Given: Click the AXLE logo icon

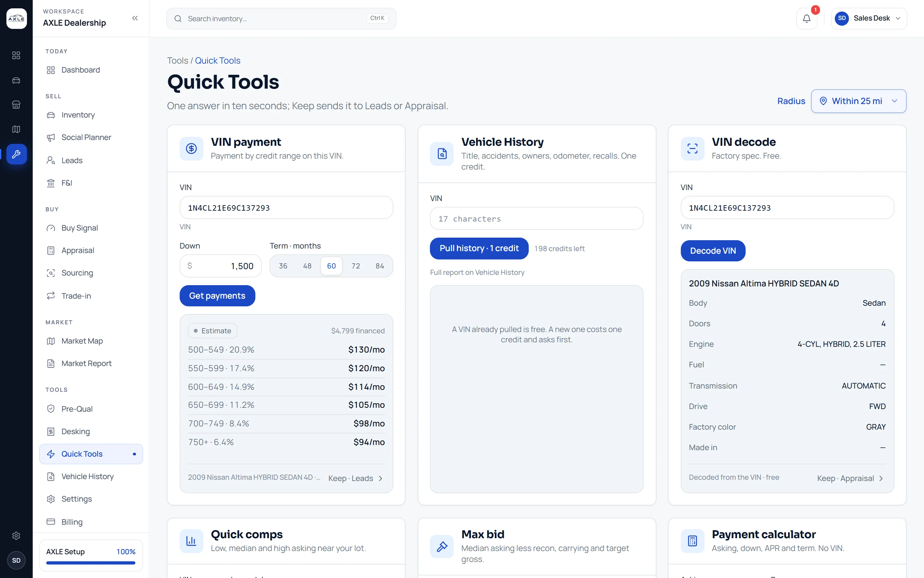Looking at the screenshot, I should [16, 18].
